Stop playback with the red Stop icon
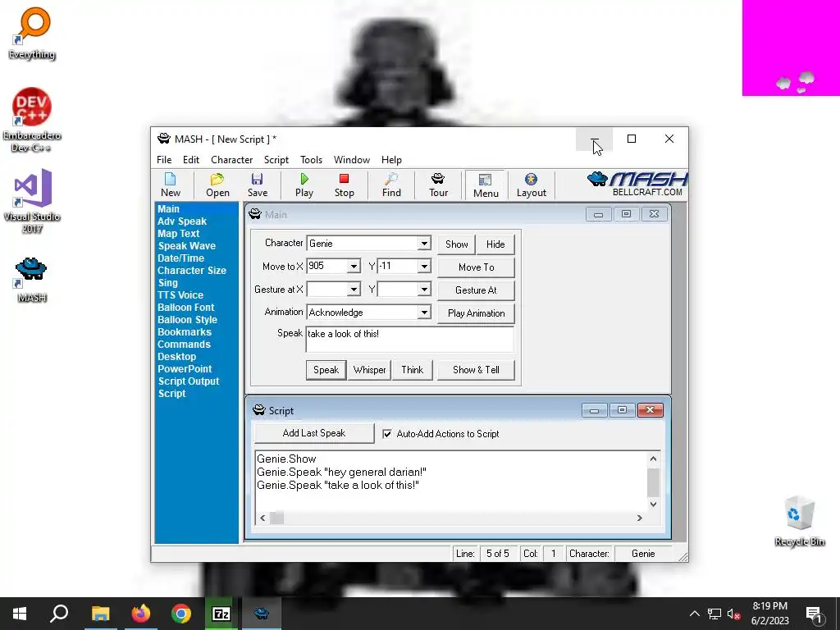This screenshot has height=630, width=840. click(x=344, y=185)
